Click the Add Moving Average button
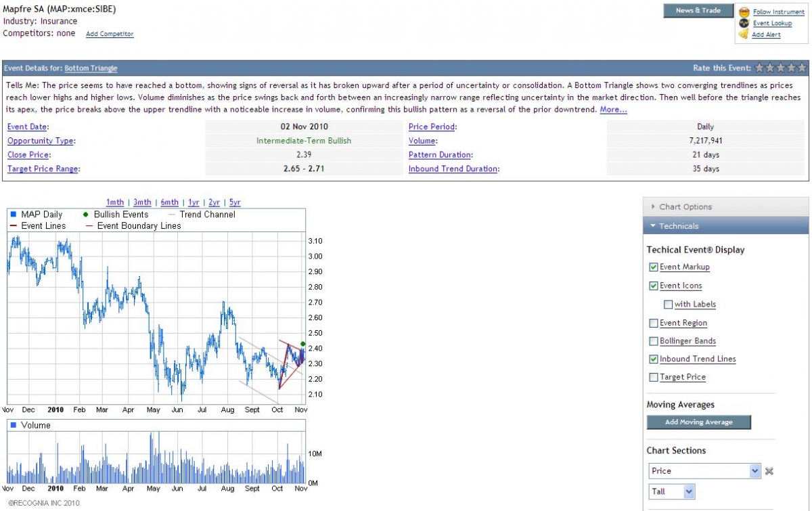 tap(699, 422)
